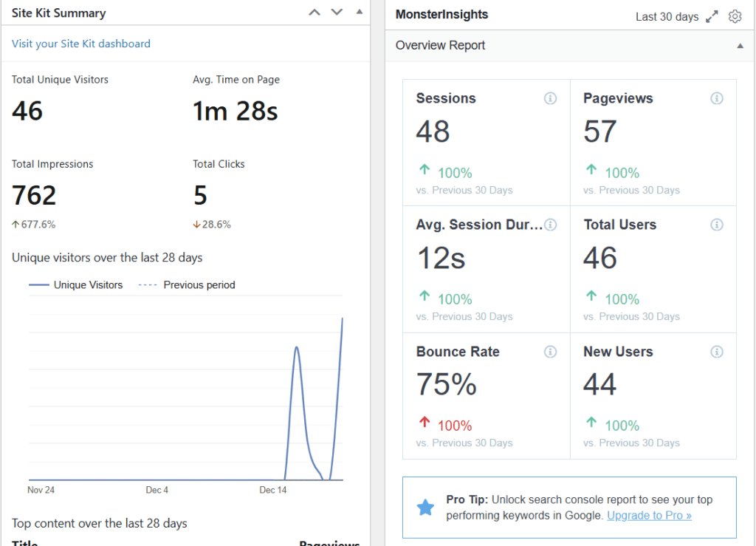The width and height of the screenshot is (756, 546).
Task: Open the Sessions info tooltip icon
Action: click(x=550, y=98)
